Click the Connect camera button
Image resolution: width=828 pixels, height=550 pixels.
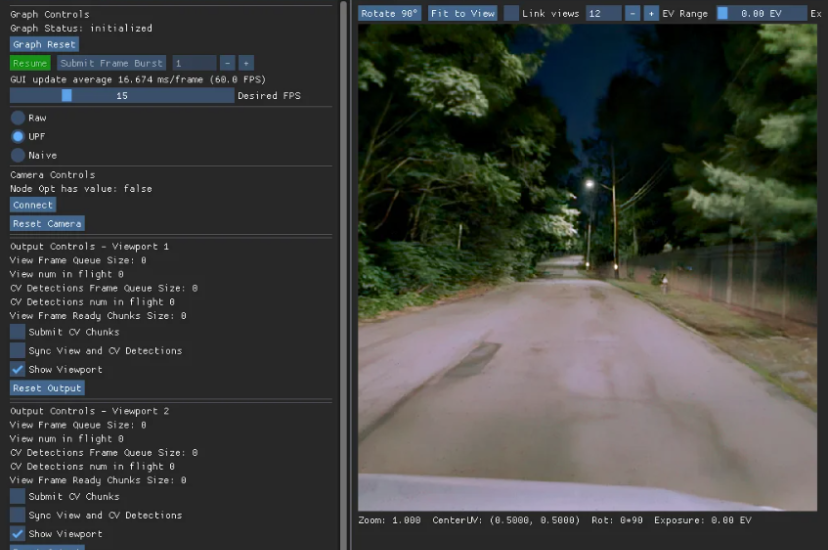[33, 205]
